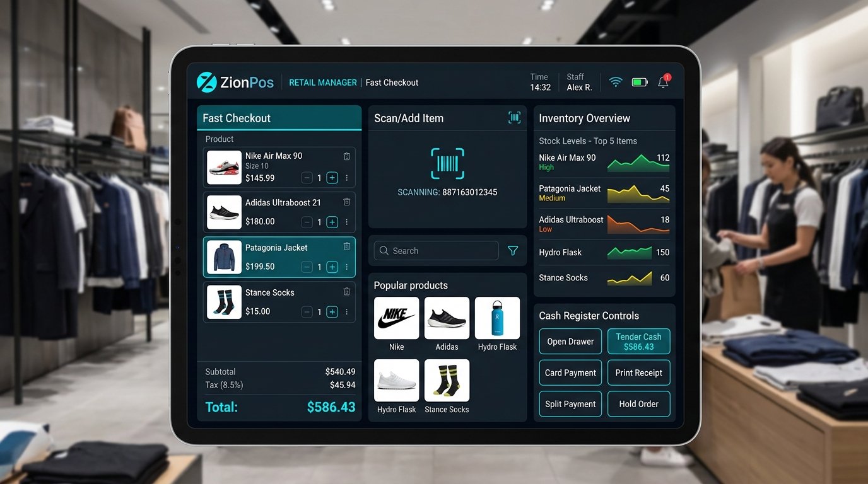Click Adidas Ultraboost 21 cart thumbnail
868x484 pixels.
224,212
